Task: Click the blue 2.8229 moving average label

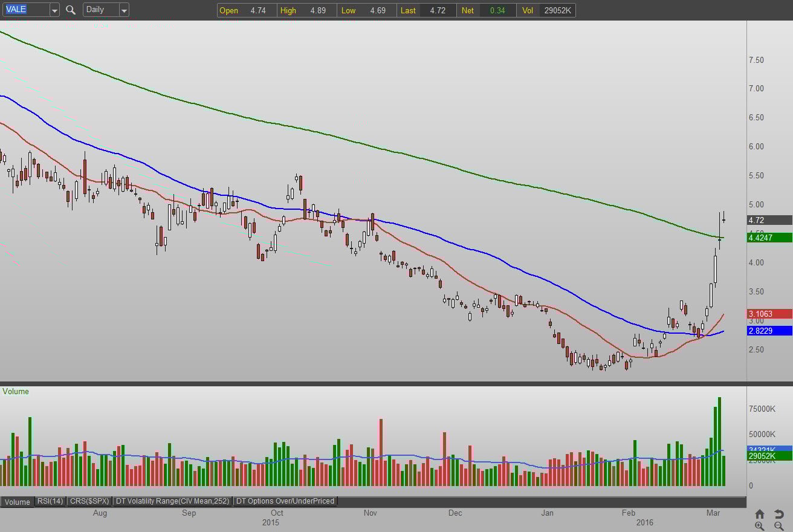Action: pos(769,331)
